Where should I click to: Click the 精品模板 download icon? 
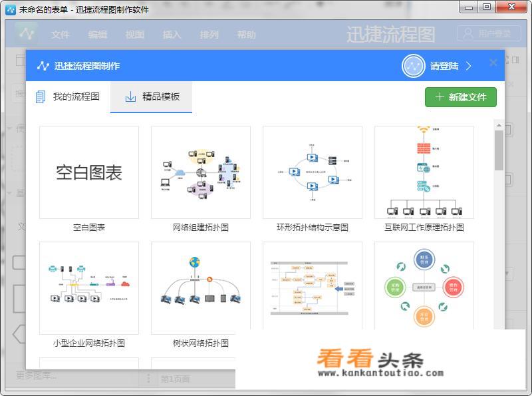click(130, 97)
